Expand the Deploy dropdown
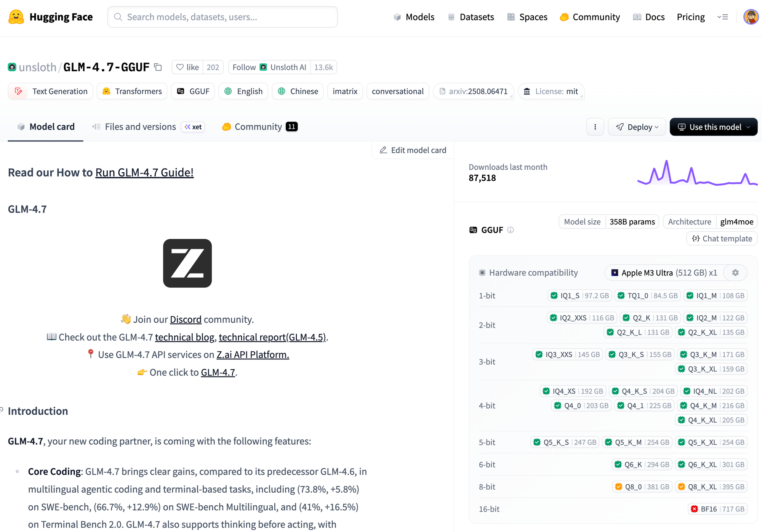The height and width of the screenshot is (532, 762). click(637, 127)
